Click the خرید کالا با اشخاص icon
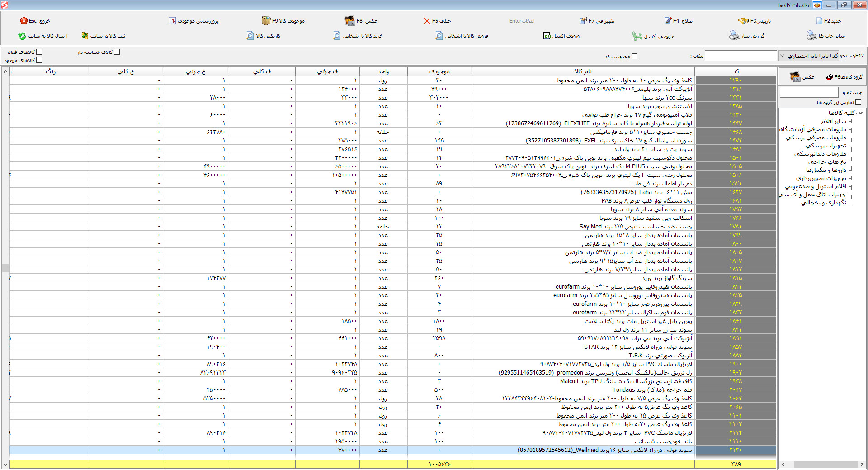This screenshot has height=470, width=868. click(x=337, y=36)
